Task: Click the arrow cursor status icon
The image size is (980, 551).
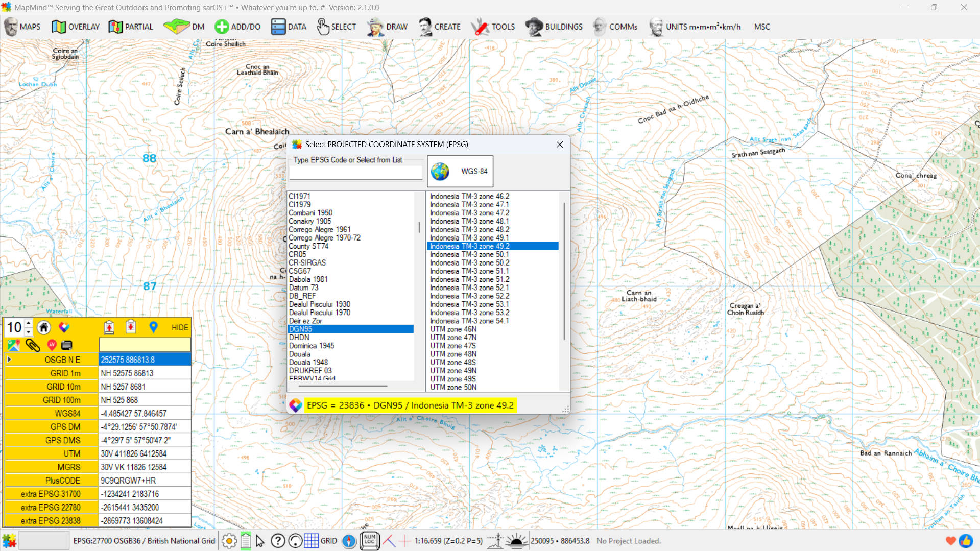Action: coord(260,541)
